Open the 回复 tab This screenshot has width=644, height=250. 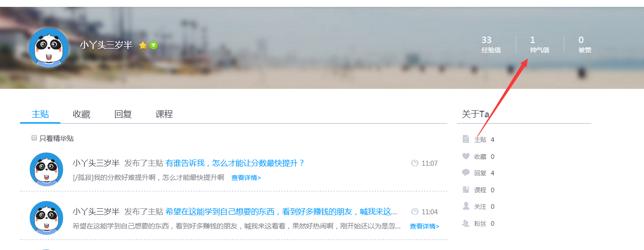point(123,114)
